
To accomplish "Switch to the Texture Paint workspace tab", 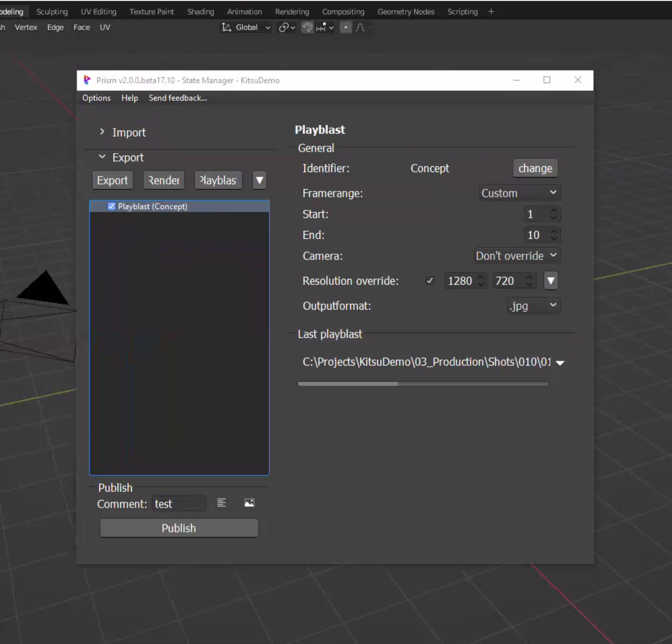I will click(x=152, y=11).
